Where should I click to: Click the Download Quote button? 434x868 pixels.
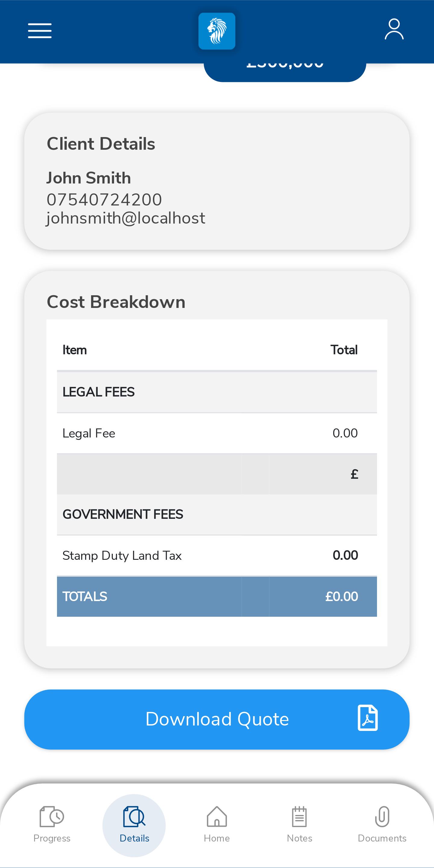[217, 719]
